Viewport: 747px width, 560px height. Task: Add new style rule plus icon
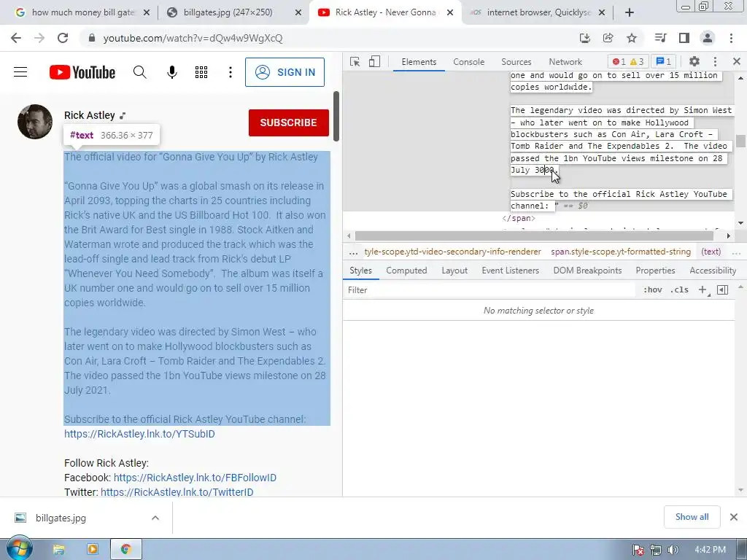click(x=703, y=289)
